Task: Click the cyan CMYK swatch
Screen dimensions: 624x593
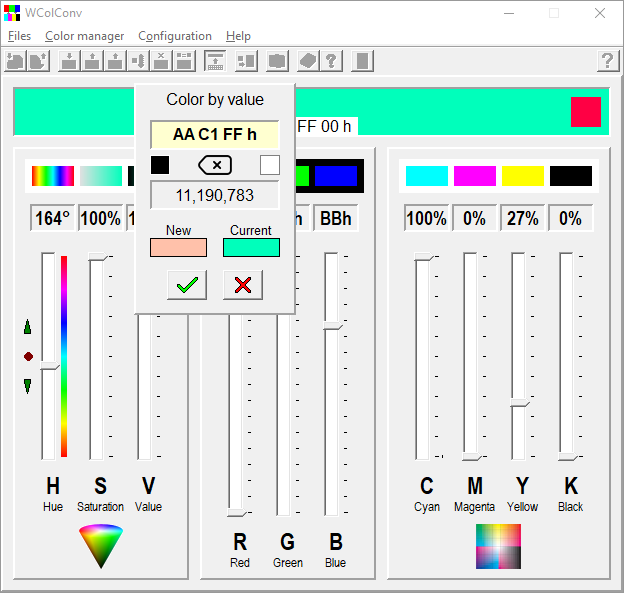Action: coord(427,176)
